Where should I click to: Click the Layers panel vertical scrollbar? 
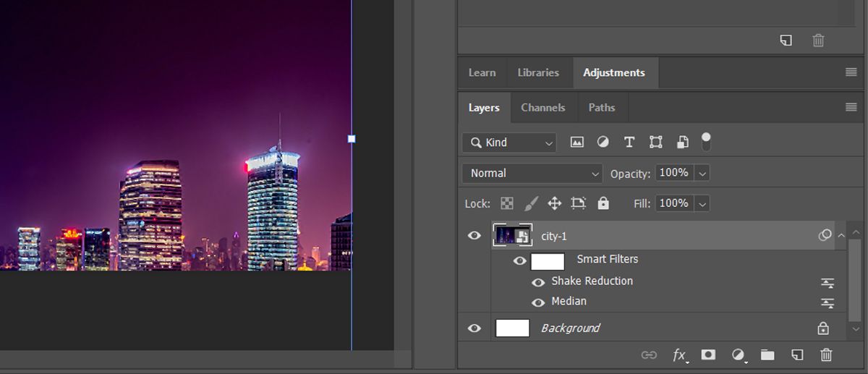tap(856, 281)
